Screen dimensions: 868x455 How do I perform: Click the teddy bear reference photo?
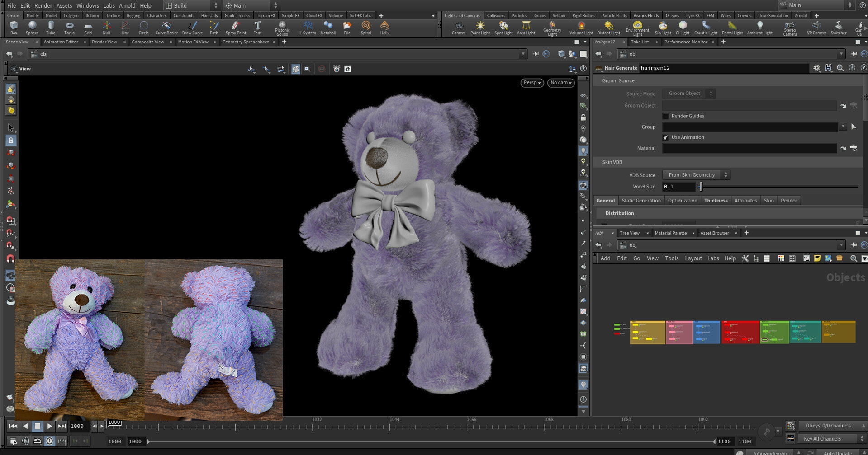click(x=149, y=339)
